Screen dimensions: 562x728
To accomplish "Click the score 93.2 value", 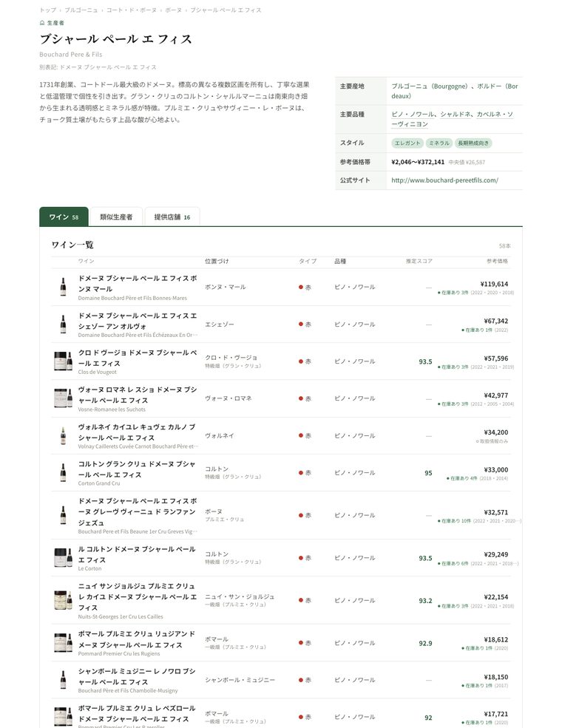I will point(425,601).
